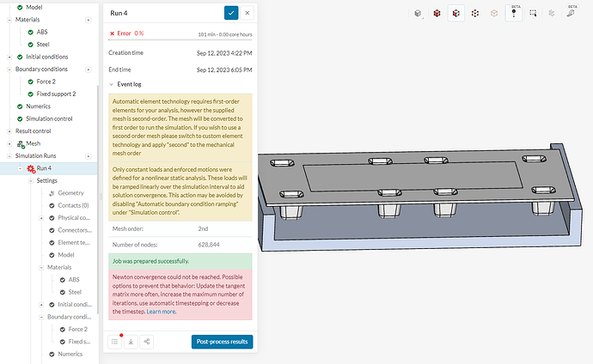This screenshot has width=593, height=364.
Task: Open the Numerics settings
Action: tap(38, 106)
